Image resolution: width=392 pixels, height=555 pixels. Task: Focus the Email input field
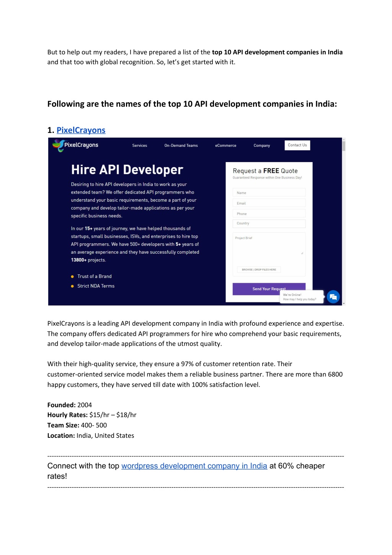(x=269, y=203)
